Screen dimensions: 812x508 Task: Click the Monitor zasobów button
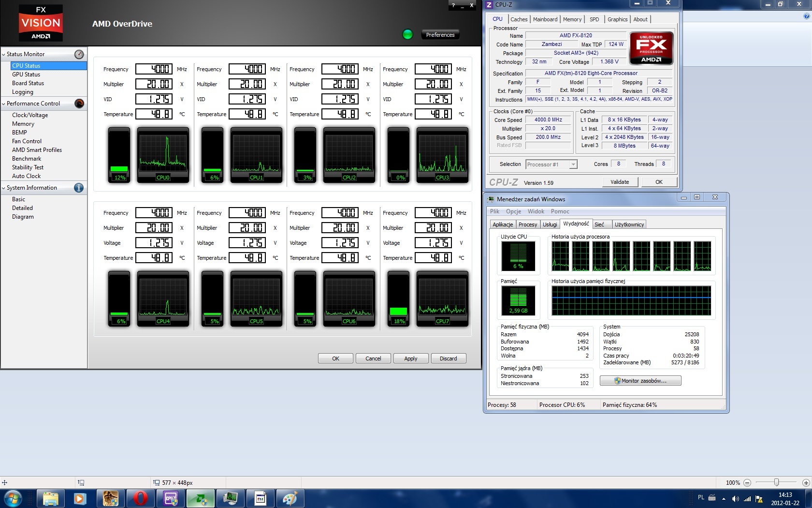(640, 381)
